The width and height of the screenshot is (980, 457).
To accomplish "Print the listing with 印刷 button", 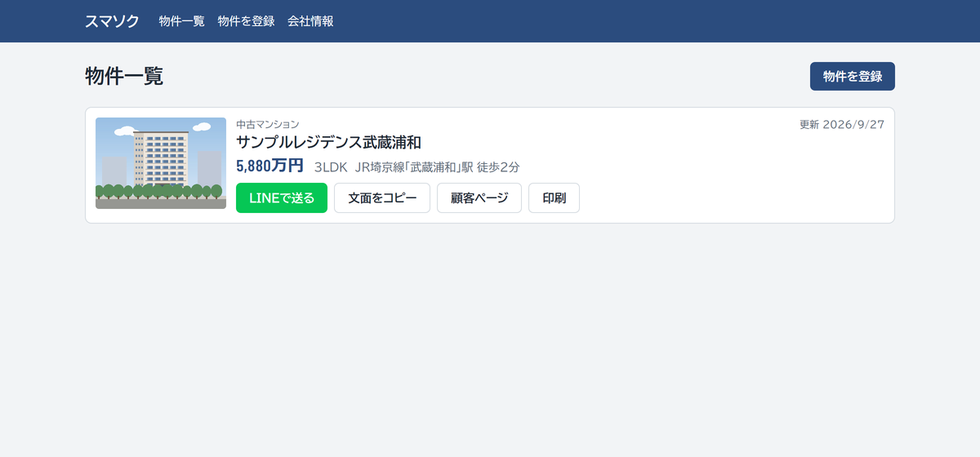I will [555, 198].
